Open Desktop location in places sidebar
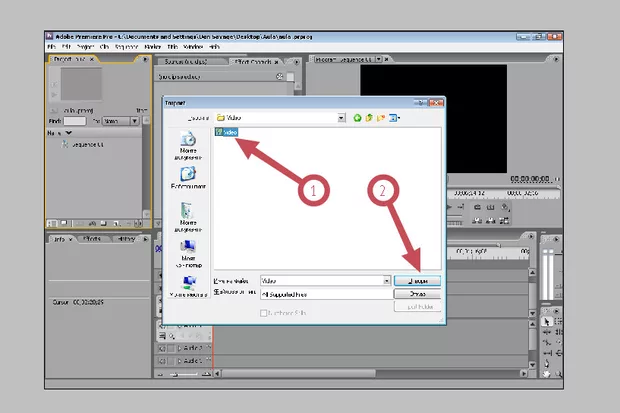Image resolution: width=620 pixels, height=413 pixels. (x=187, y=179)
